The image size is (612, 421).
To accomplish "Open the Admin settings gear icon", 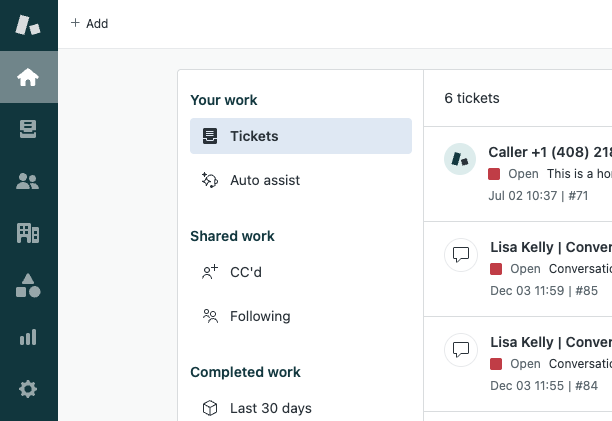I will pos(28,389).
